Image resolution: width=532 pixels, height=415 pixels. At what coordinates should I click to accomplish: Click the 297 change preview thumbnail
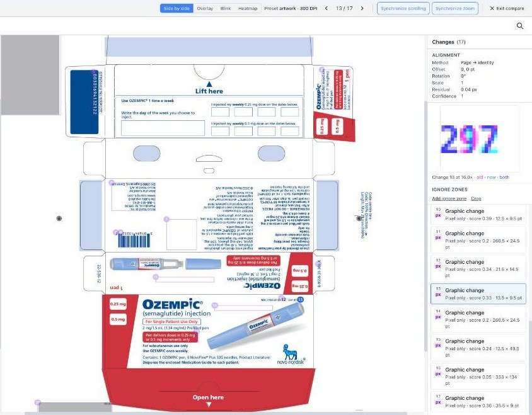(x=479, y=139)
